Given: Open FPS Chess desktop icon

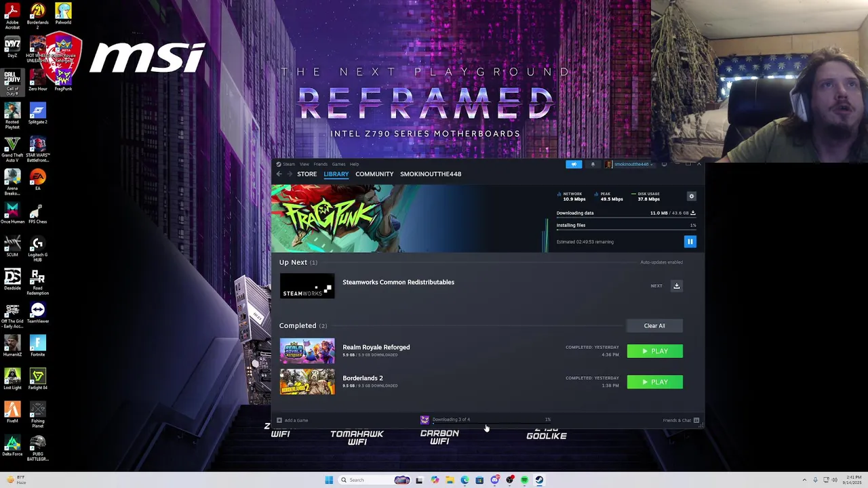Looking at the screenshot, I should click(37, 213).
